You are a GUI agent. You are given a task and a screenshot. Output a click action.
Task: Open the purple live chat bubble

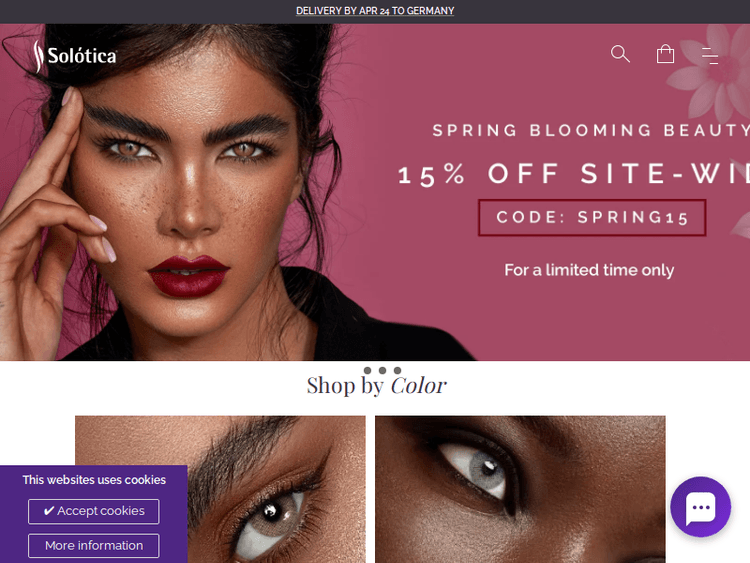700,507
